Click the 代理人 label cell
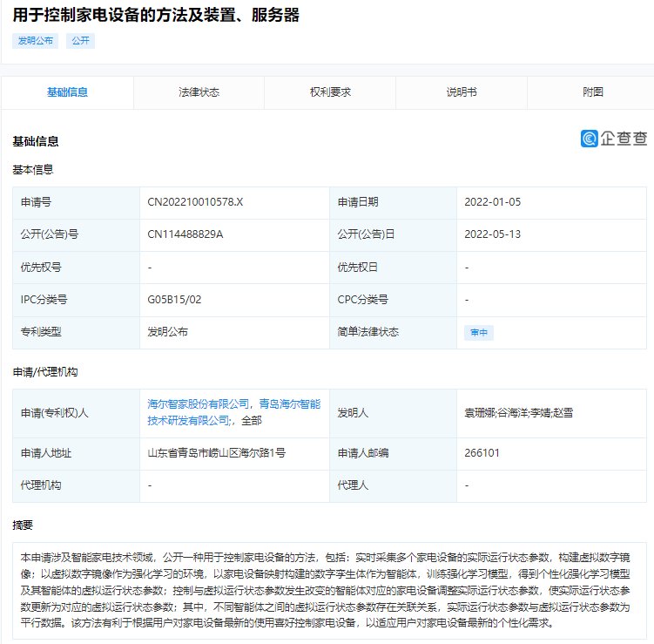This screenshot has width=654, height=644. tap(394, 485)
